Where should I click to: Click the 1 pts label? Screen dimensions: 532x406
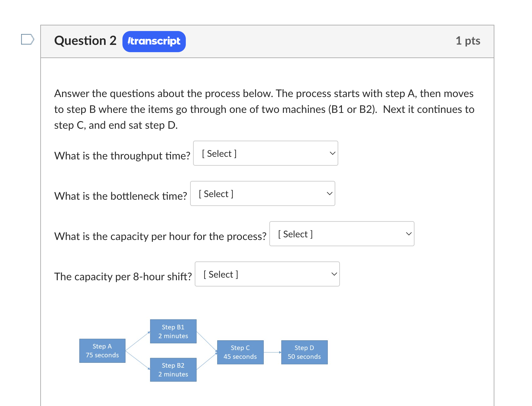(x=468, y=41)
